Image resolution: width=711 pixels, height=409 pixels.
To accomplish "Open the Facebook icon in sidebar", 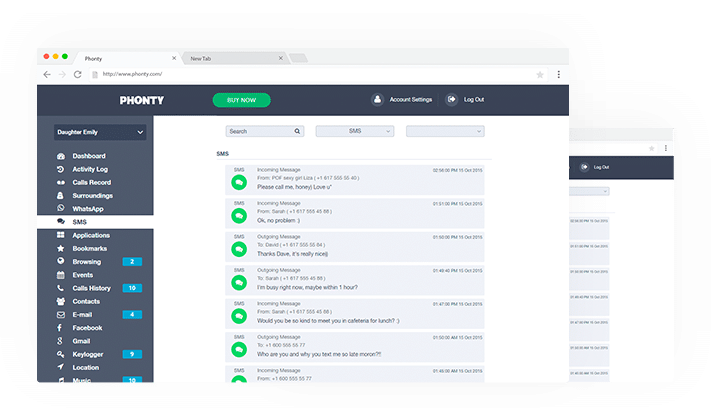I will (x=59, y=327).
